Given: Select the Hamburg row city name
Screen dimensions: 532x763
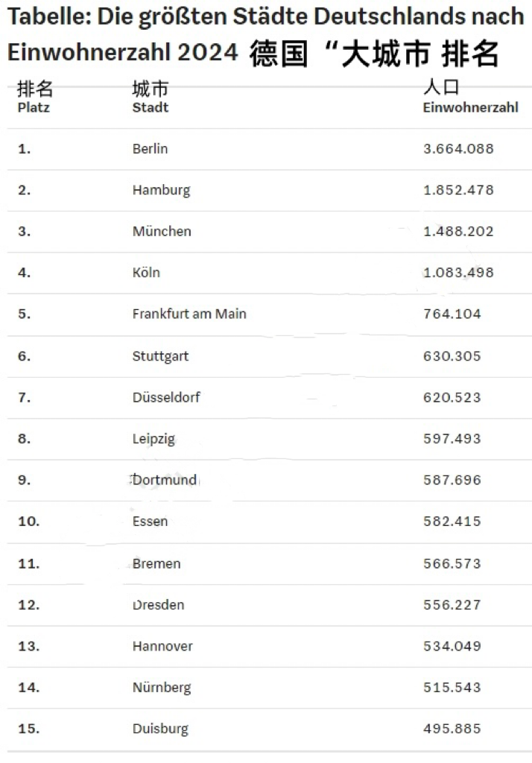Looking at the screenshot, I should (161, 190).
